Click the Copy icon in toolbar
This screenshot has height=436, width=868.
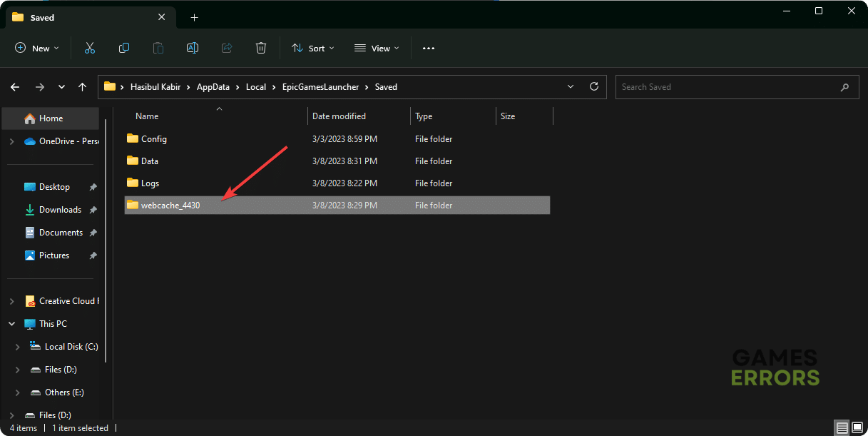124,48
